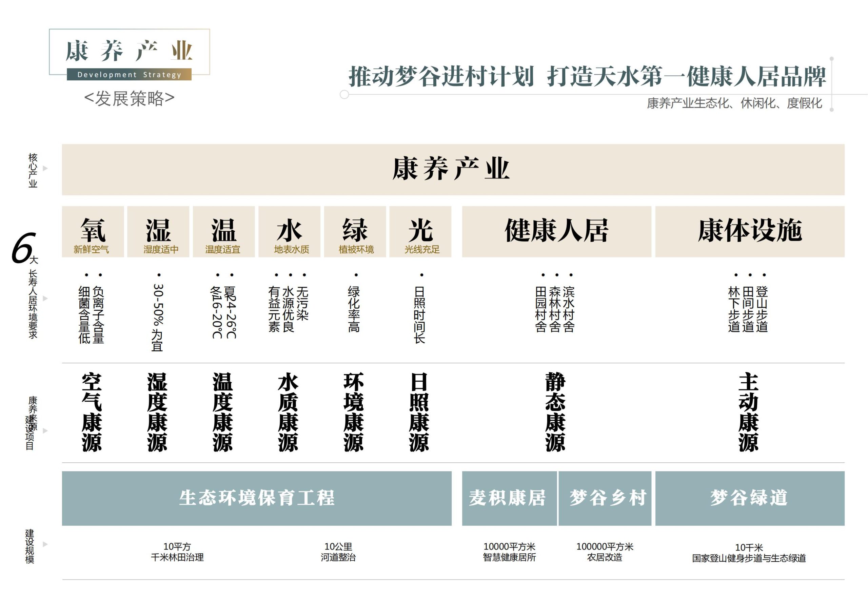The image size is (868, 614).
Task: Select the vertical text '负离子含量'
Action: point(98,315)
